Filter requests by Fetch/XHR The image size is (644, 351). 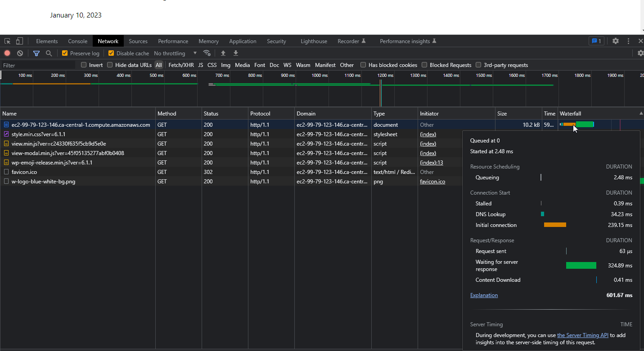pyautogui.click(x=181, y=65)
